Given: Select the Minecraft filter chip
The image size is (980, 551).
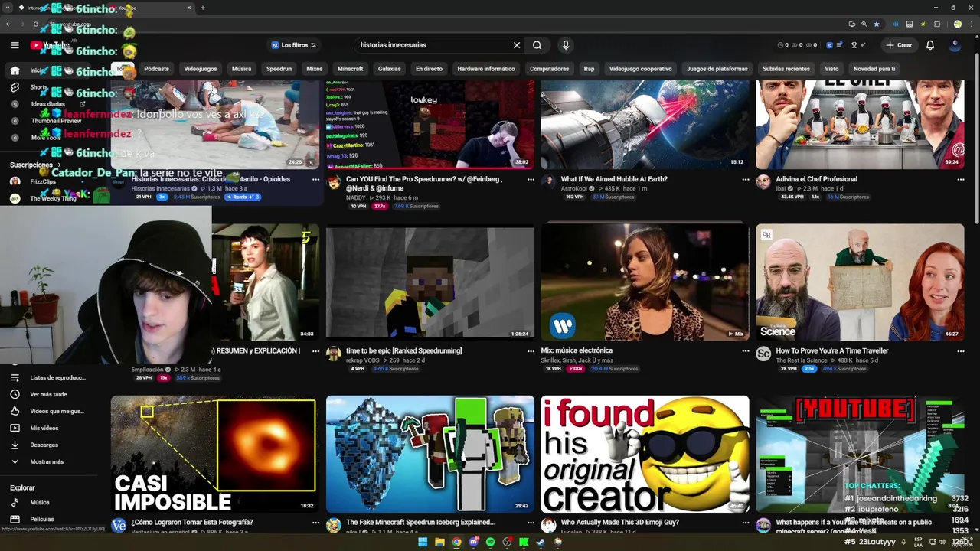Looking at the screenshot, I should [x=351, y=69].
